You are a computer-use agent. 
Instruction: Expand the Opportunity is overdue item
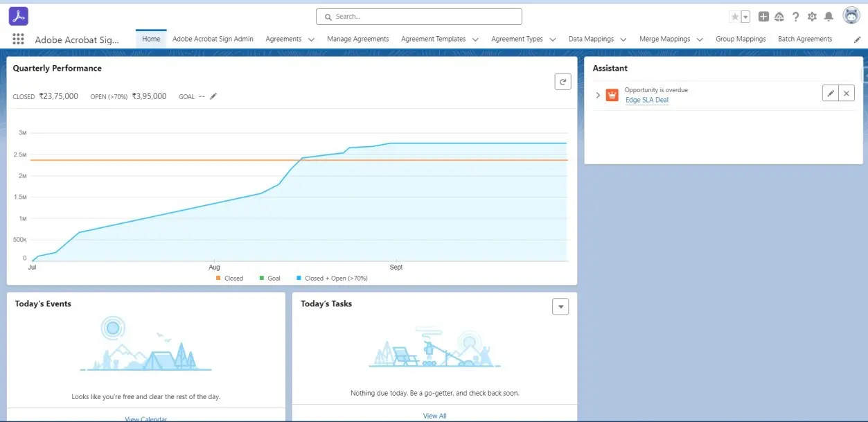pyautogui.click(x=598, y=95)
